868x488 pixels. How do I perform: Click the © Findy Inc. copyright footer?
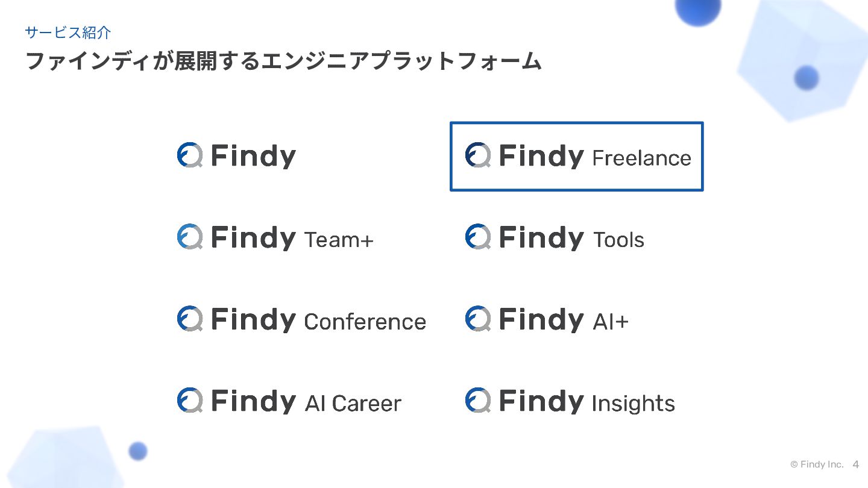click(817, 465)
